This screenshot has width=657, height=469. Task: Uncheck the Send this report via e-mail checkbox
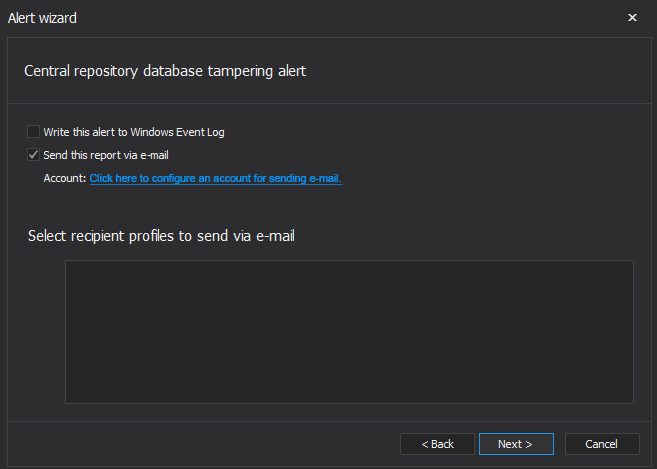34,155
